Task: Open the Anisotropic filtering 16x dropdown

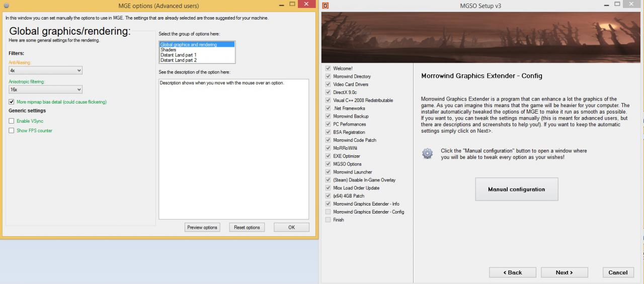Action: (x=45, y=89)
